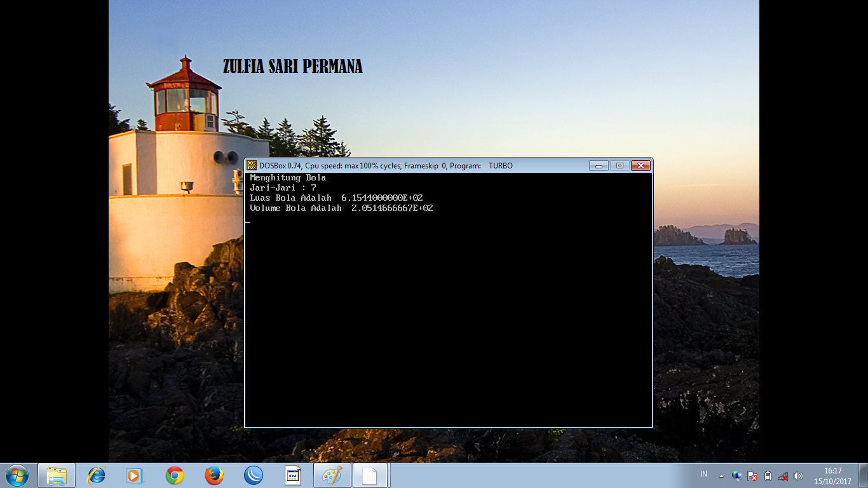Expand hidden system tray icons
Image resolution: width=868 pixels, height=488 pixels.
[721, 475]
